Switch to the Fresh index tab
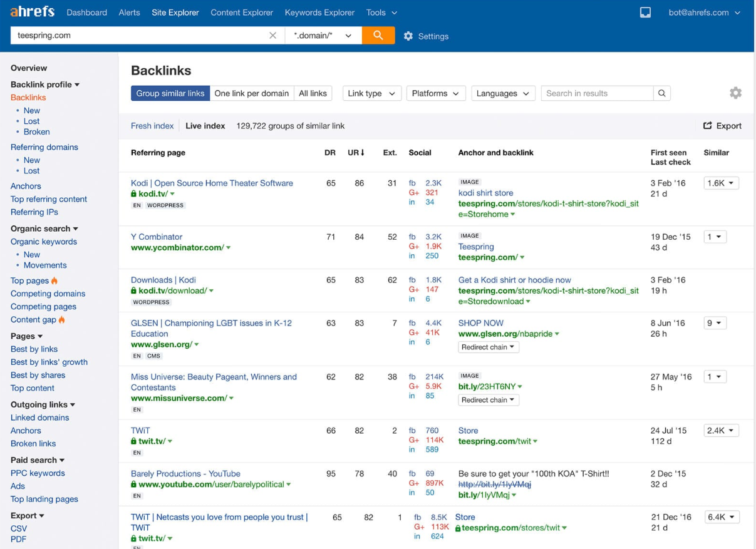 pos(152,126)
